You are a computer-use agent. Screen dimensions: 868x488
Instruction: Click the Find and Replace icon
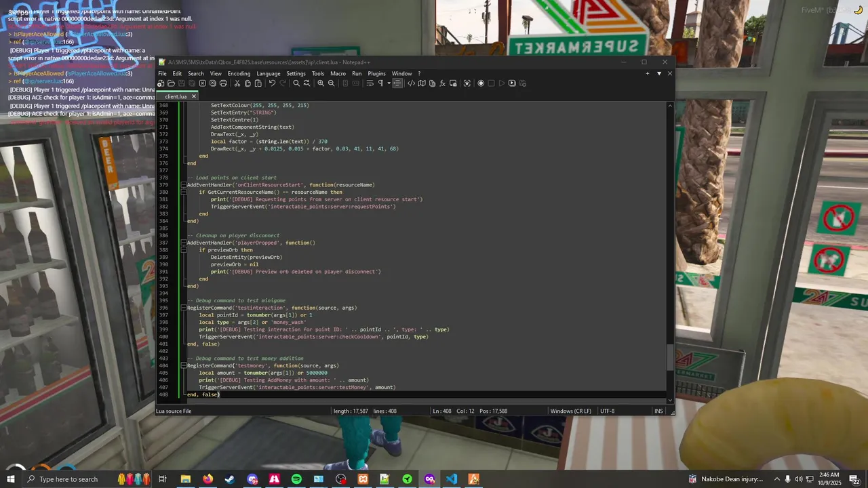coord(307,83)
